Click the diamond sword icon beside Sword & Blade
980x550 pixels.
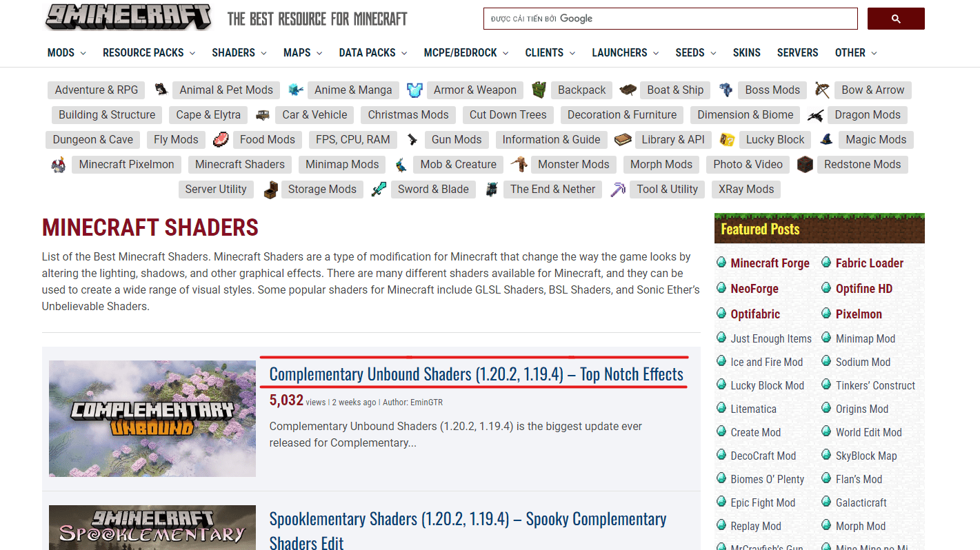coord(379,189)
